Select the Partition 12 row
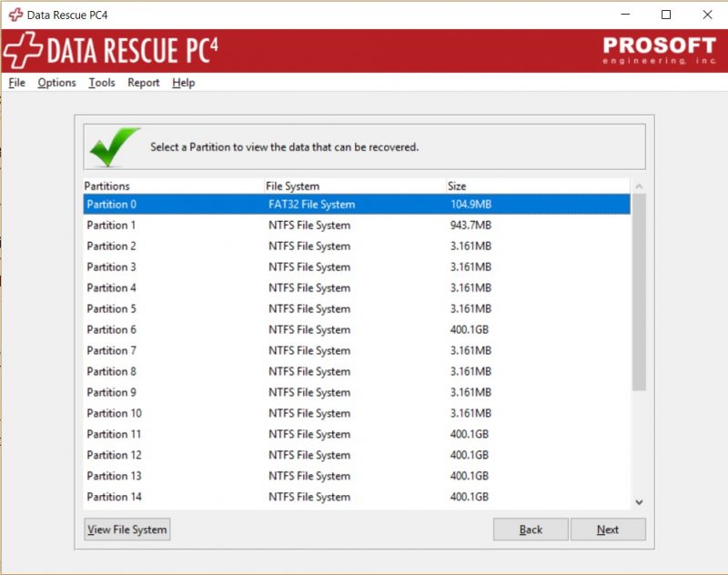 click(357, 455)
